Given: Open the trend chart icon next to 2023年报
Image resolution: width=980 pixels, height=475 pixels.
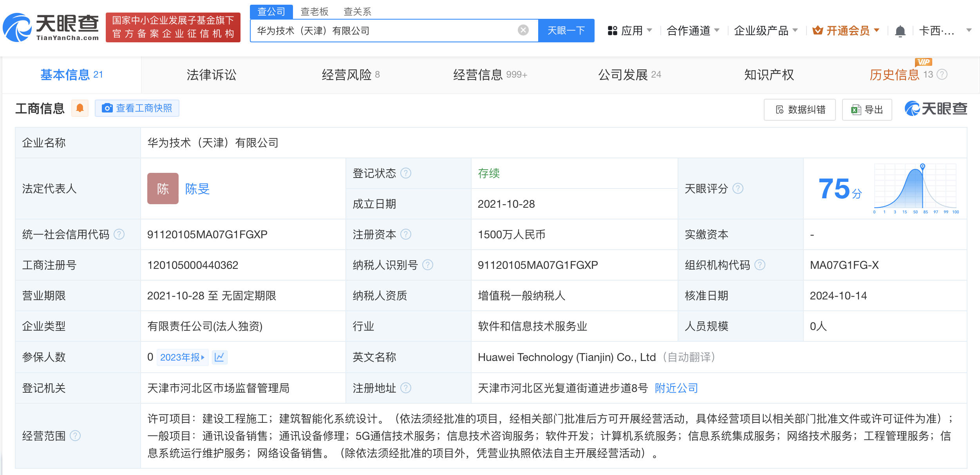Looking at the screenshot, I should tap(220, 357).
